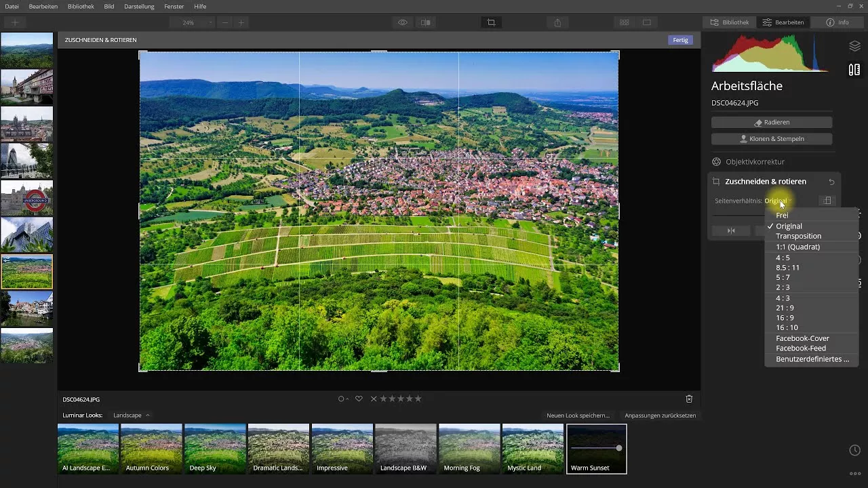Screen dimensions: 868x488
Task: Switch to the Info tab
Action: click(x=838, y=22)
